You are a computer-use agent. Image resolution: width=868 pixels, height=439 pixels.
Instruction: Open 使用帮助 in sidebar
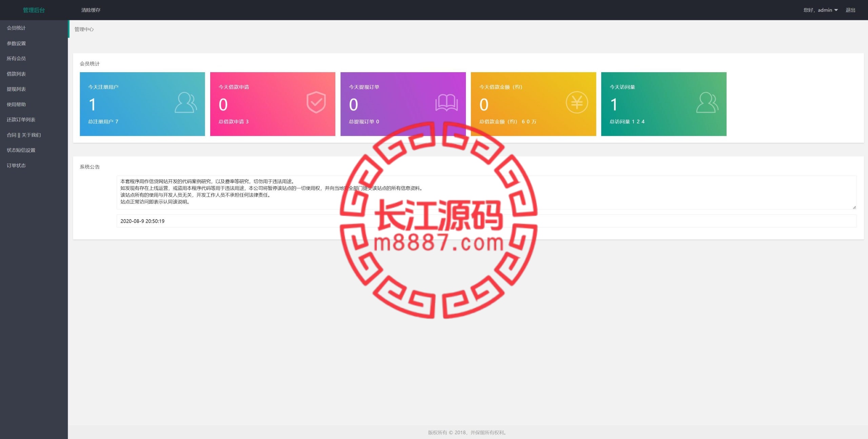click(34, 104)
